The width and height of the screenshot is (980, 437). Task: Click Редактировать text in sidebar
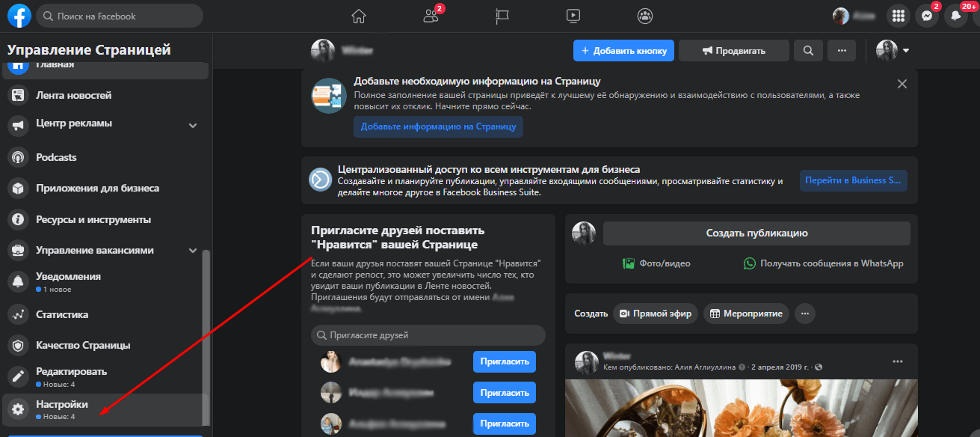pos(72,372)
